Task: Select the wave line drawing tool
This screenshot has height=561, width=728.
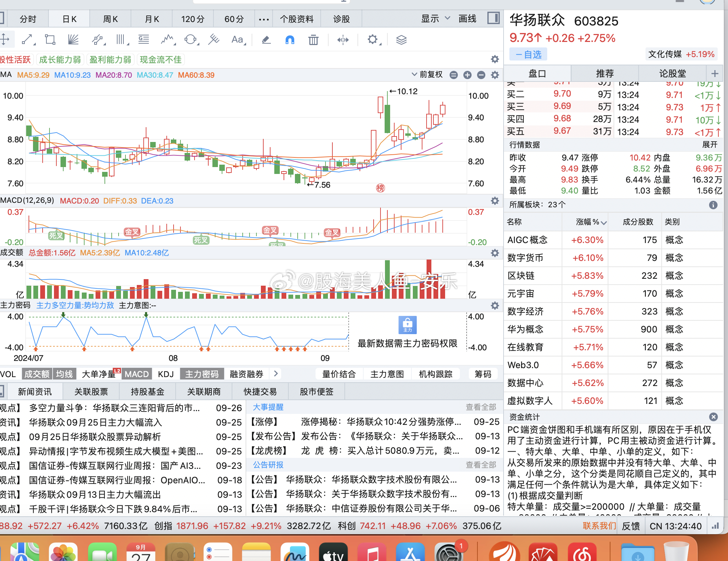Action: 168,40
